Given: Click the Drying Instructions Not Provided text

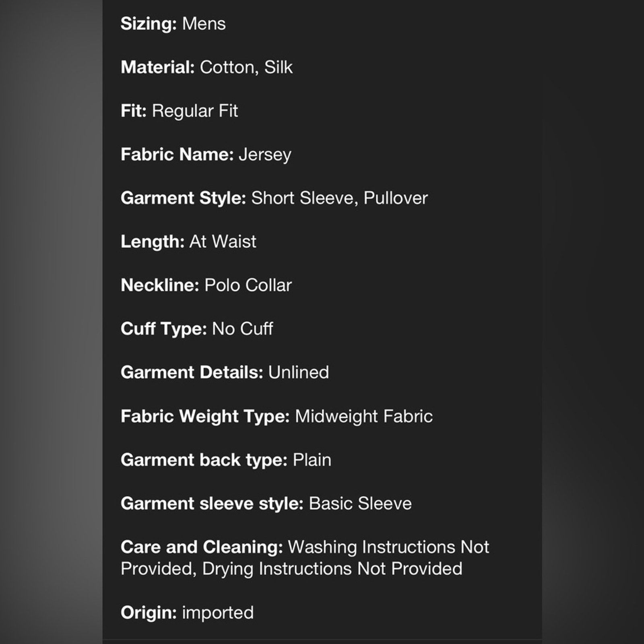Looking at the screenshot, I should click(332, 569).
